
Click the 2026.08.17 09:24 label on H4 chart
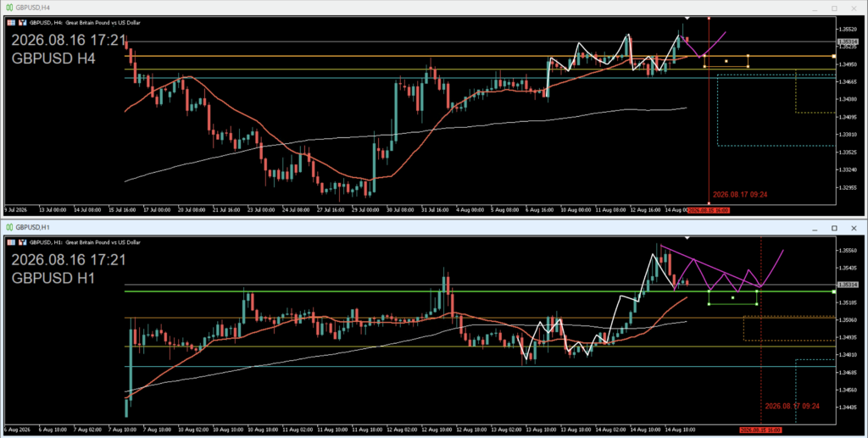coord(739,195)
